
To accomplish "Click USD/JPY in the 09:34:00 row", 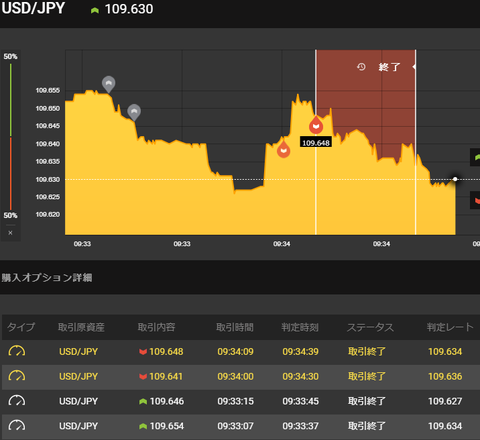I will pyautogui.click(x=78, y=376).
